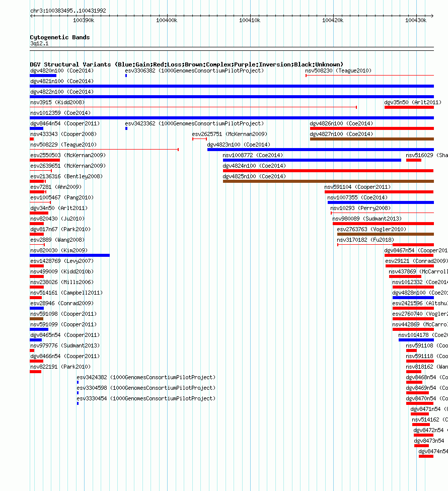Click esv28946 (Conrad2009) gain variant
This screenshot has width=448, height=491.
[x=62, y=304]
